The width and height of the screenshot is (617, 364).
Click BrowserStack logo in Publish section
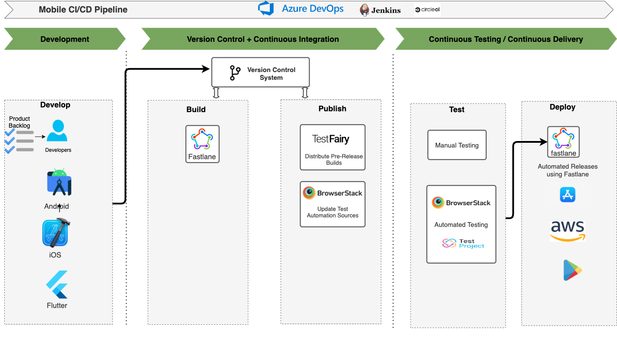332,193
